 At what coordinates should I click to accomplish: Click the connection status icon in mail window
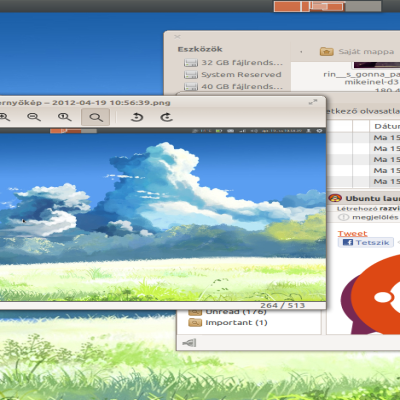(189, 342)
